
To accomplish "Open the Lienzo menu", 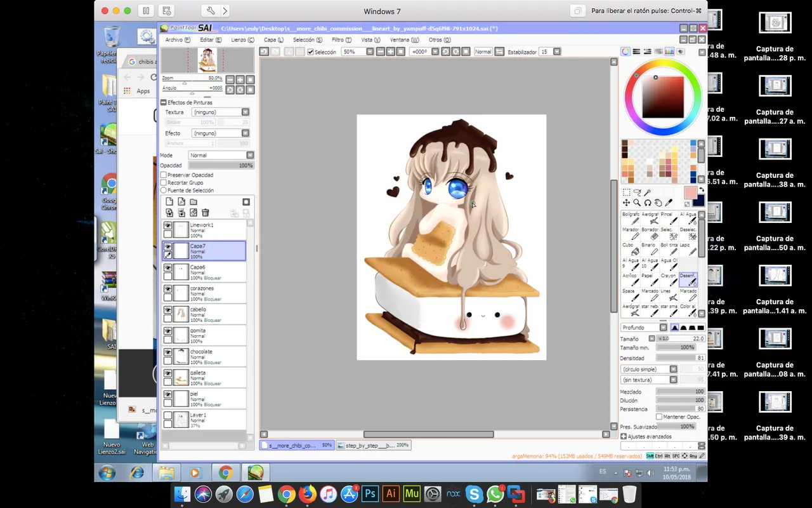I will [242, 39].
